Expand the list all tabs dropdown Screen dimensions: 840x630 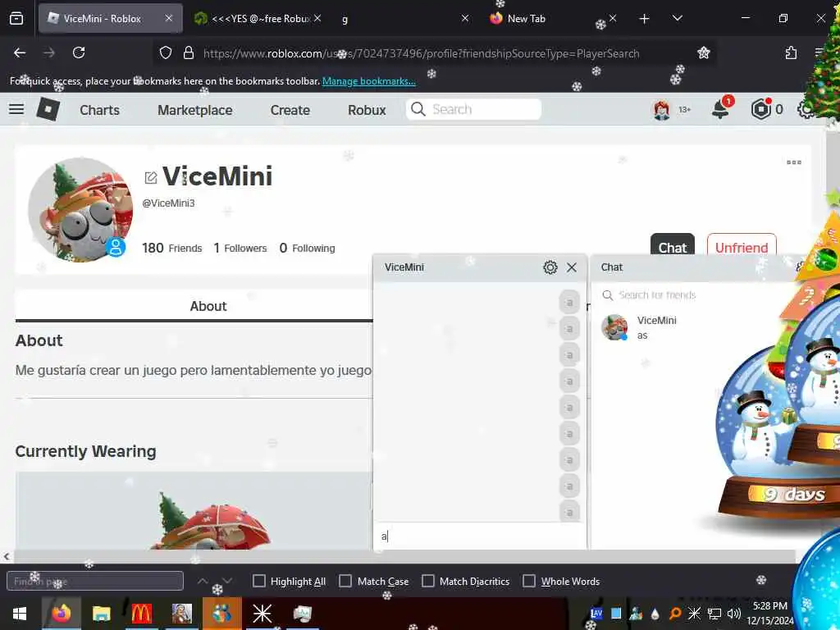(677, 18)
